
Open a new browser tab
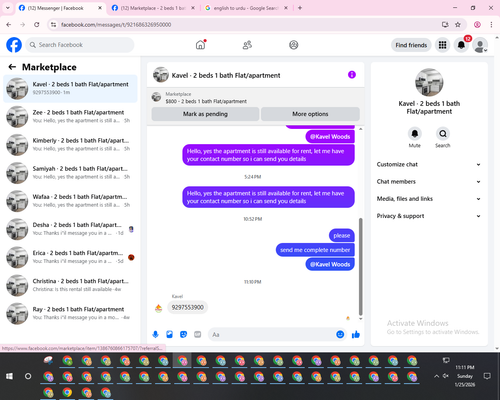coord(300,8)
